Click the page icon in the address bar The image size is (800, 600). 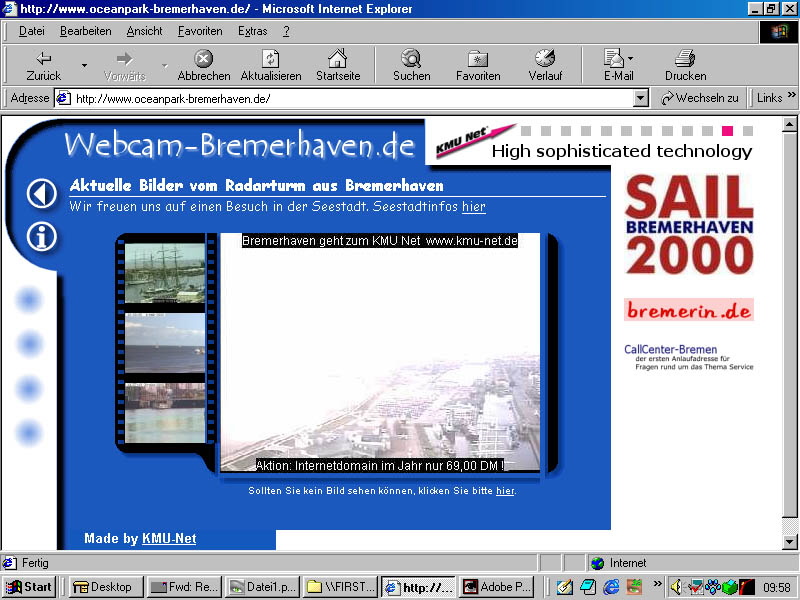(x=63, y=98)
